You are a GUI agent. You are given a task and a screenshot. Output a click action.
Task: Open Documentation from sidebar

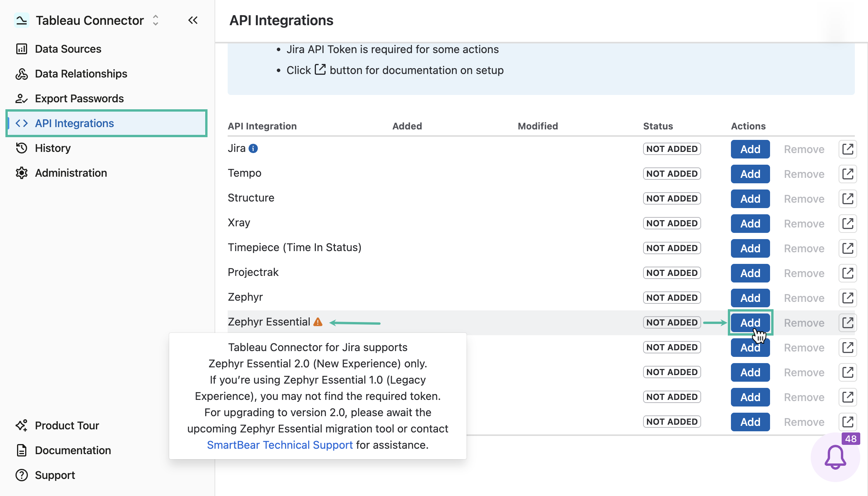[106, 450]
